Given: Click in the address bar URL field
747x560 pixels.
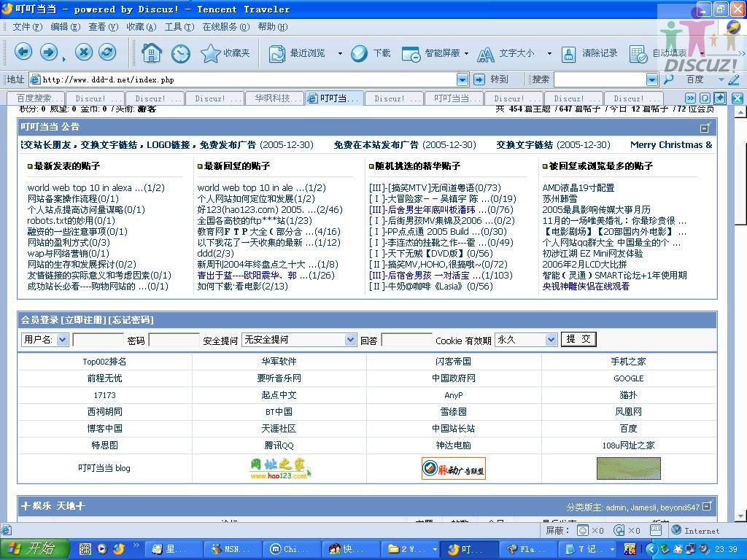Looking at the screenshot, I should pos(248,79).
